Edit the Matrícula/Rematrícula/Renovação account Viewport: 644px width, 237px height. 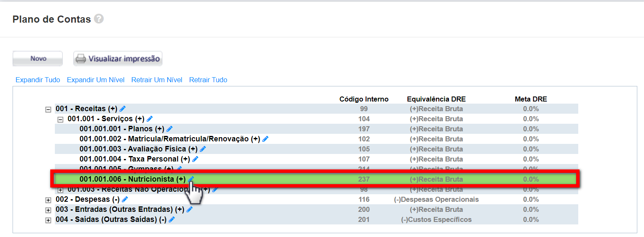coord(265,139)
